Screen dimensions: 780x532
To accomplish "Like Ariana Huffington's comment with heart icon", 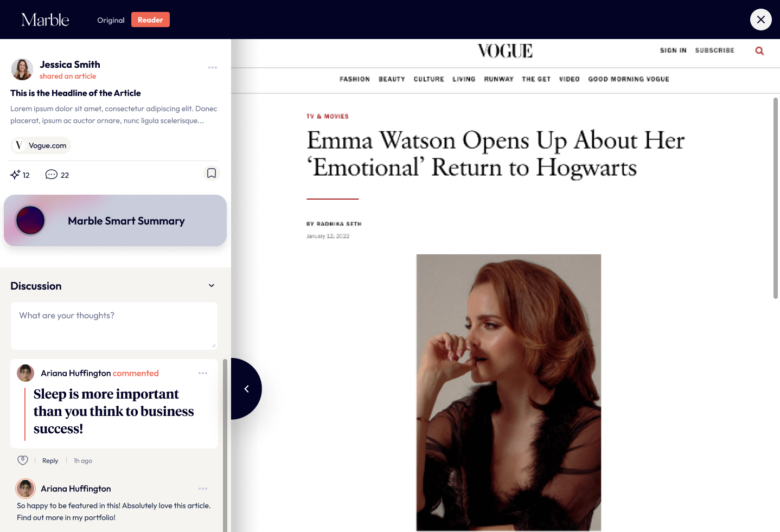I will tap(23, 460).
